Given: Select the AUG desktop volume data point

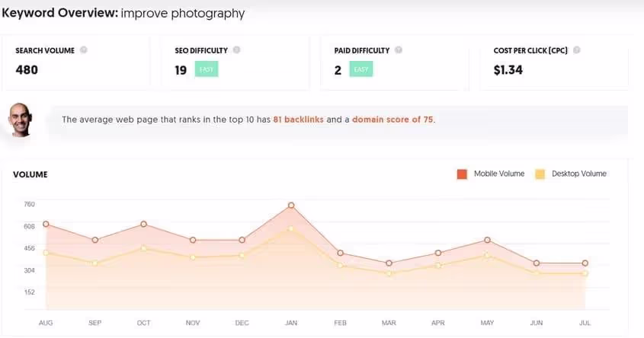Looking at the screenshot, I should pos(46,253).
